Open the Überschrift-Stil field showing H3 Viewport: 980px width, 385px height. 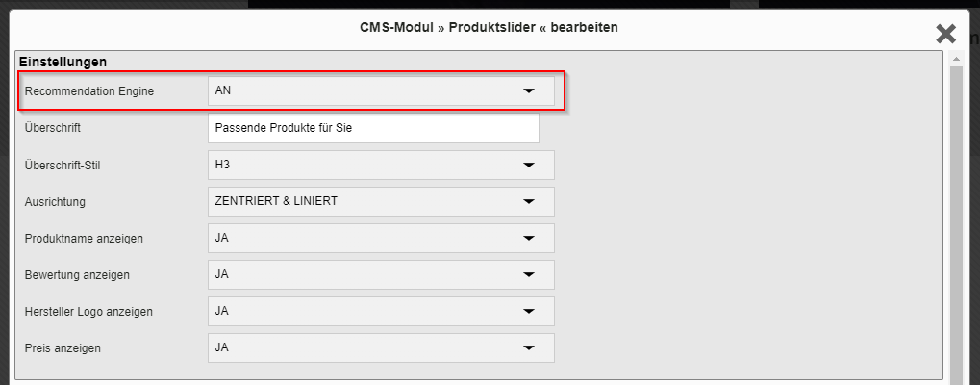point(381,165)
